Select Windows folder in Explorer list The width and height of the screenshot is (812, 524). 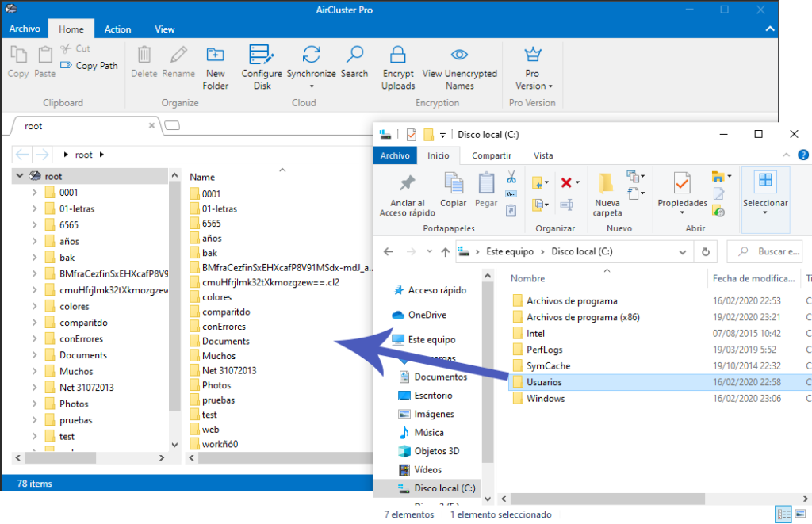(x=546, y=398)
